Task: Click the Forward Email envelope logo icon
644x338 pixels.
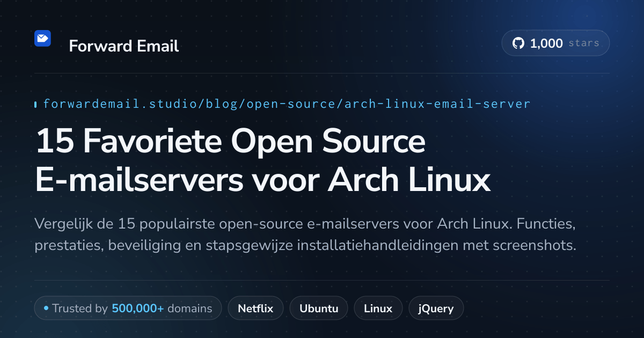Action: click(42, 39)
